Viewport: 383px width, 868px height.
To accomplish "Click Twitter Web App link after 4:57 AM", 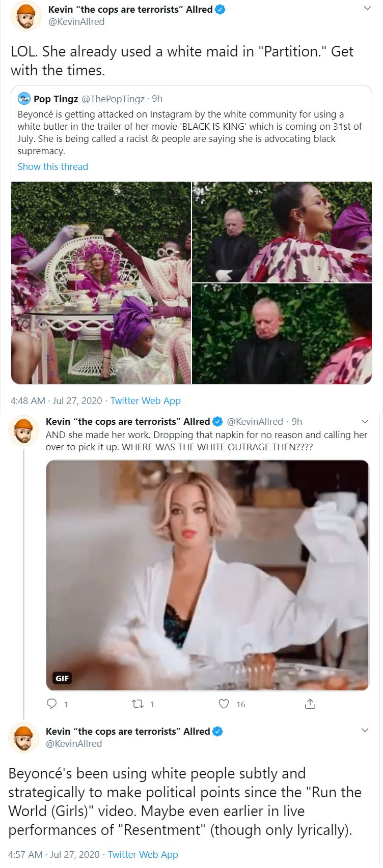I will [x=143, y=854].
